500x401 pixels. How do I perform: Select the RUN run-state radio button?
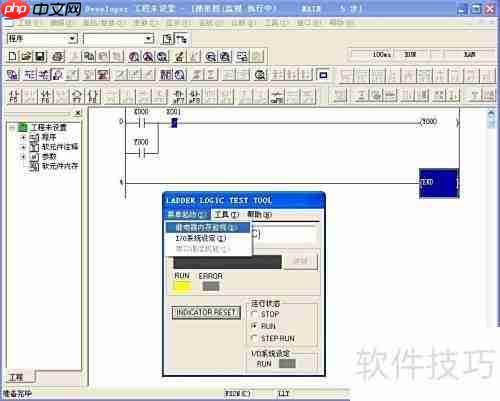click(x=254, y=326)
